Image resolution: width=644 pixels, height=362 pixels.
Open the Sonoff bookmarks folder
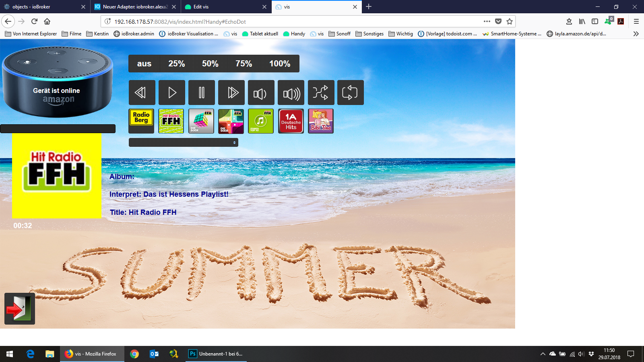pyautogui.click(x=340, y=34)
